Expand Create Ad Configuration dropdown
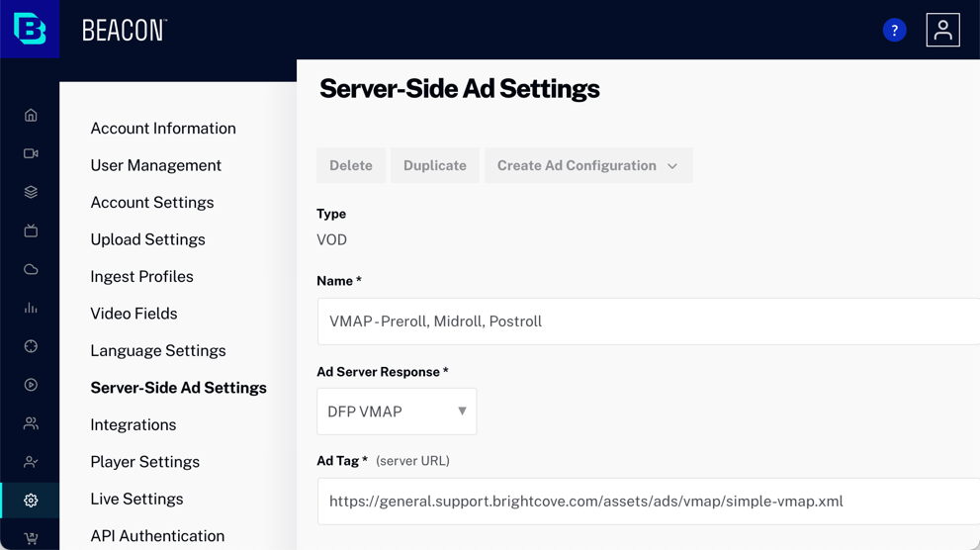Viewport: 980px width, 550px height. [588, 165]
